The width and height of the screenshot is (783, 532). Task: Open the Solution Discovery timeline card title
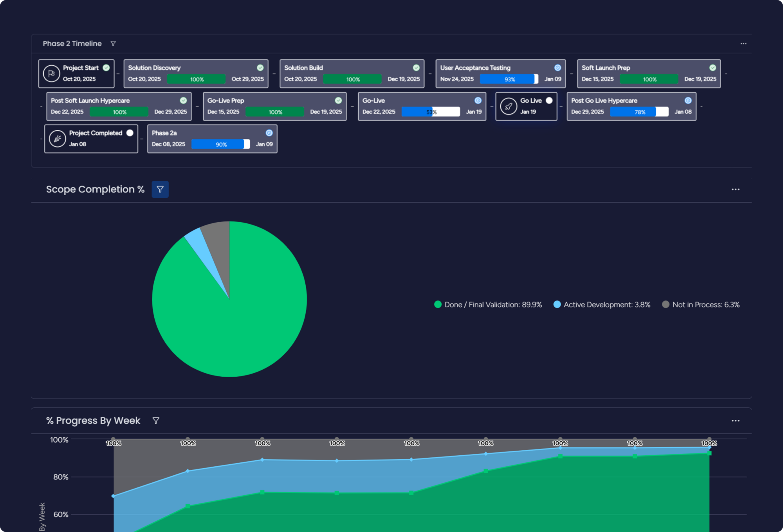click(154, 68)
